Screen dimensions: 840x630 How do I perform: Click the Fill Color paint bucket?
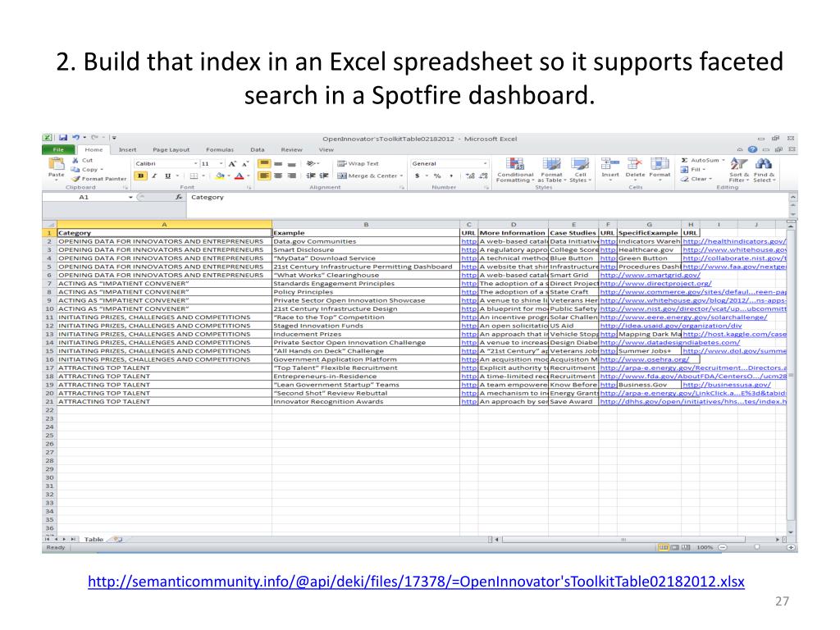(x=220, y=176)
